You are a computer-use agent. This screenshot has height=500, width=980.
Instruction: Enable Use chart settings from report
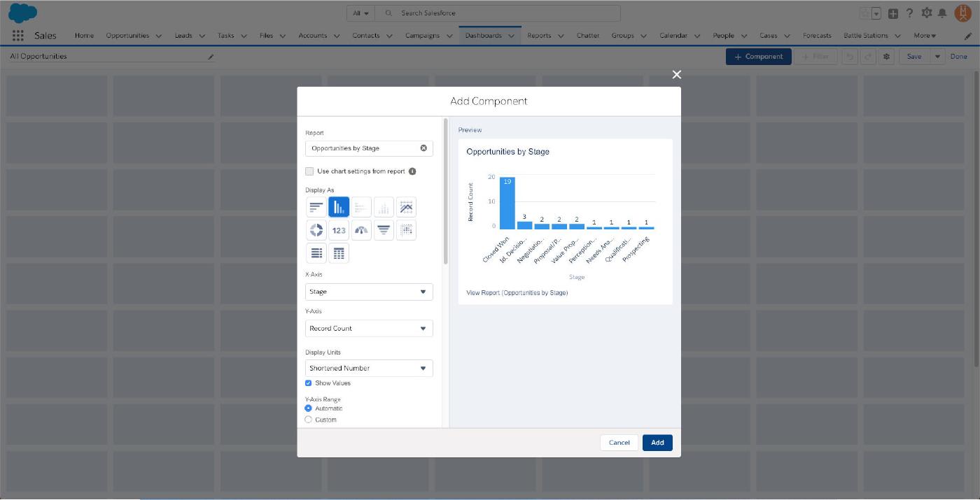click(309, 171)
